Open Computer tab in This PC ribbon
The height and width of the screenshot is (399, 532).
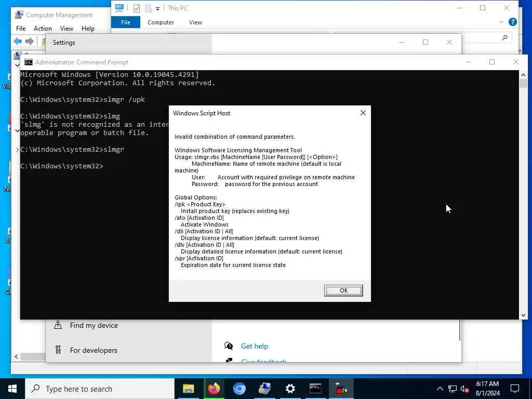[161, 22]
